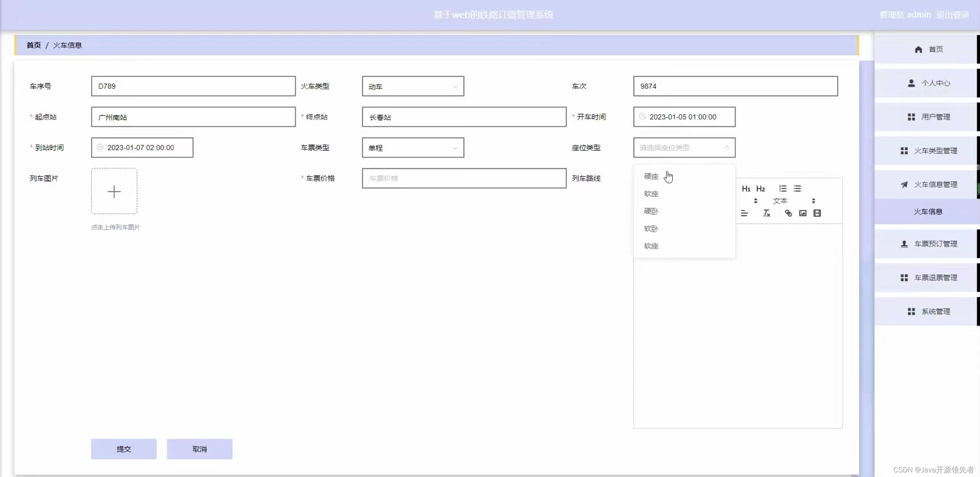Screen dimensions: 980x477
Task: Click the 取消 cancel button
Action: click(199, 449)
